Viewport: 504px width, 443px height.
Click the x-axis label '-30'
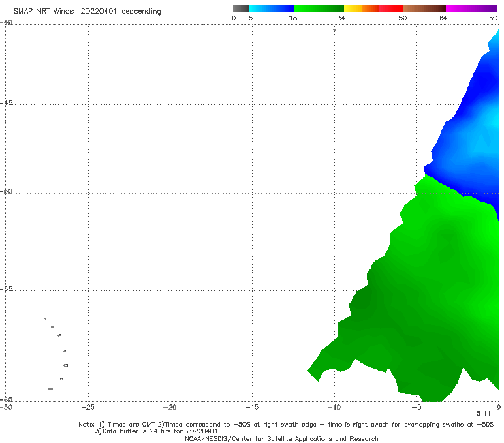[x=6, y=408]
